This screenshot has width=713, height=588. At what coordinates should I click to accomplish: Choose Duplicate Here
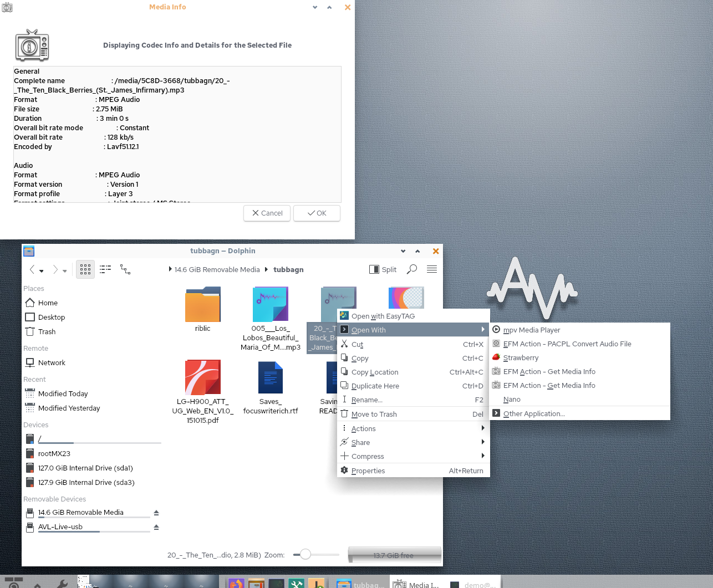tap(413, 386)
